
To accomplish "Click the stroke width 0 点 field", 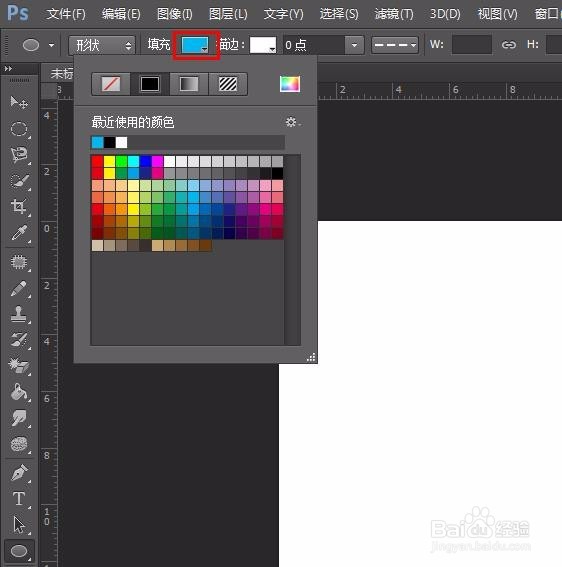I will tap(314, 45).
